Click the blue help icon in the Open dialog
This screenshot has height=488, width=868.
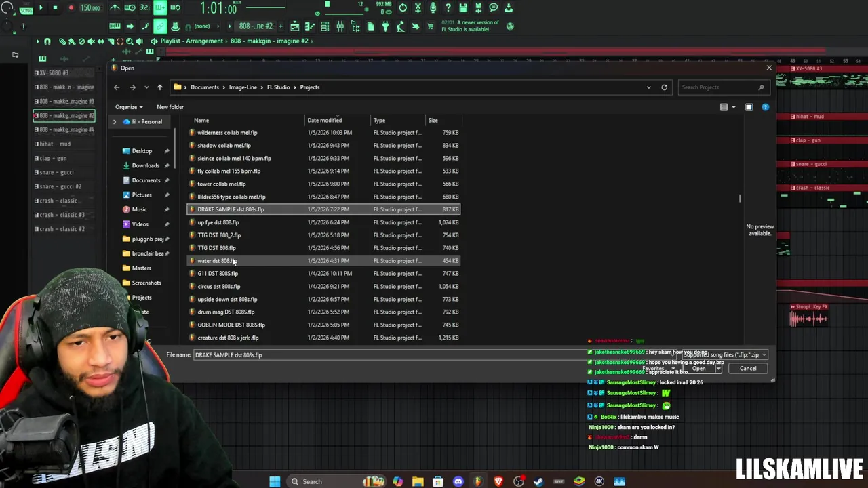coord(765,107)
